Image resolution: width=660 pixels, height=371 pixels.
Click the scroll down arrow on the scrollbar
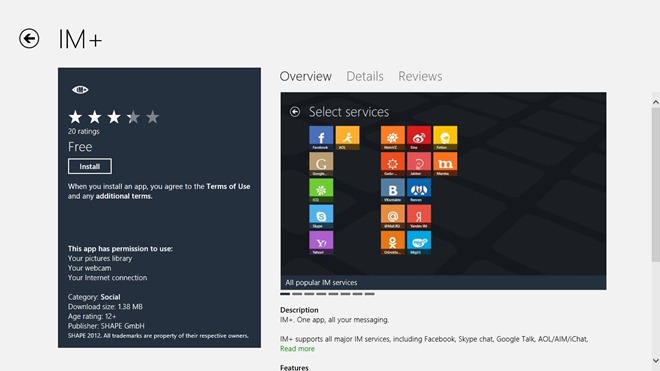coord(655,360)
